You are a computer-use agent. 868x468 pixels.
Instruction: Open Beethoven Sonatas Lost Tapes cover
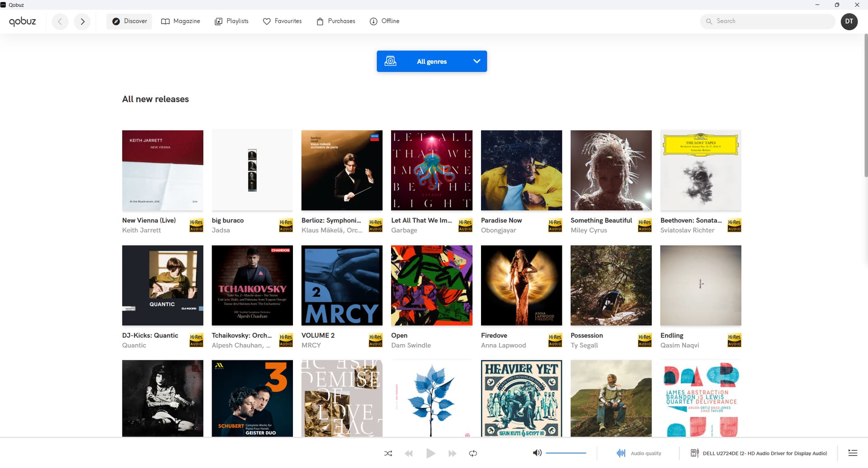(x=701, y=170)
